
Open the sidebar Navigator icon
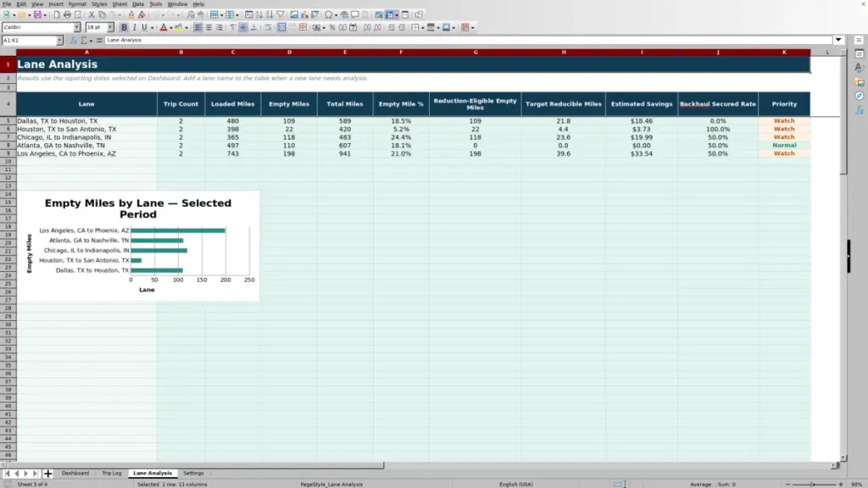click(x=860, y=97)
